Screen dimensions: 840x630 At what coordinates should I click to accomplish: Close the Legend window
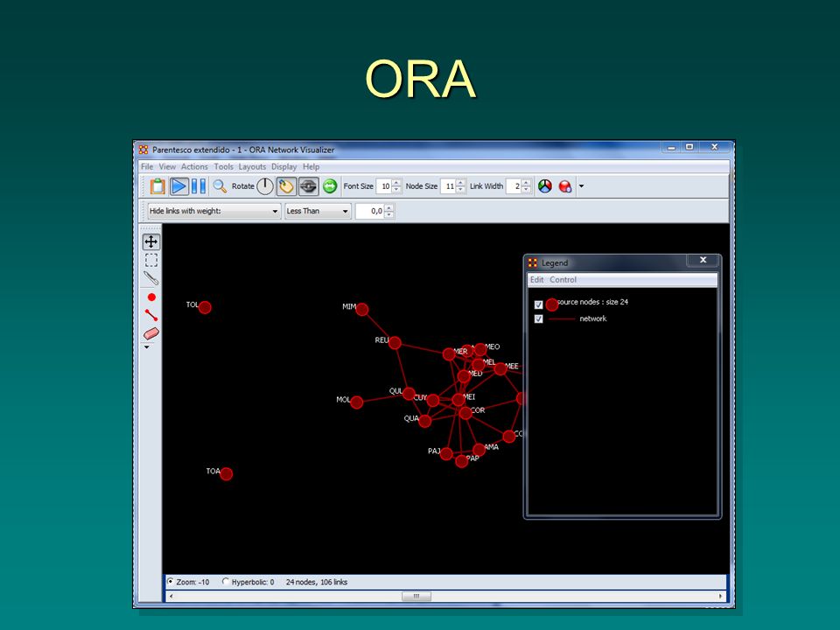pos(703,261)
